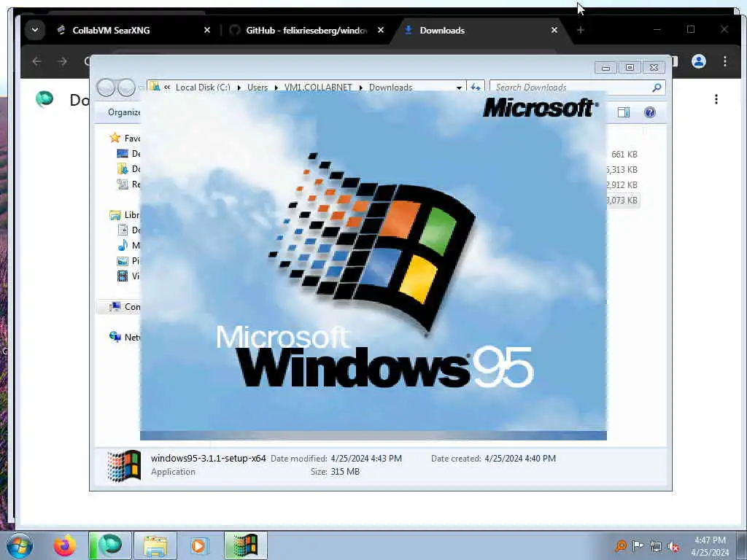
Task: Click the Action Center flag icon
Action: pos(638,545)
